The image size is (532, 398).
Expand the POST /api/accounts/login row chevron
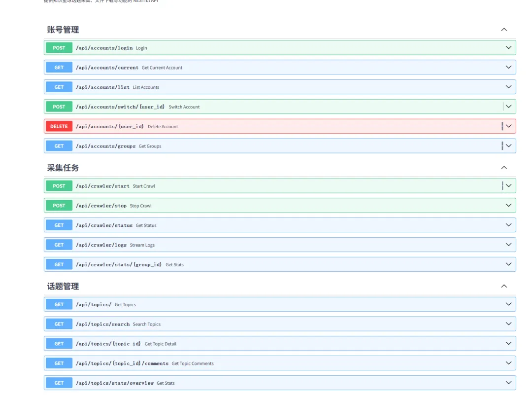pos(508,47)
